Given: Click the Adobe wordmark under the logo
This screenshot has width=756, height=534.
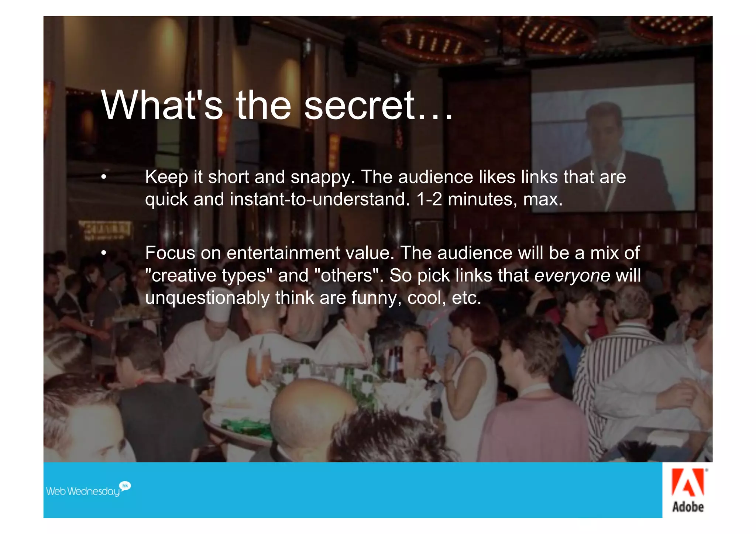Looking at the screenshot, I should click(688, 506).
